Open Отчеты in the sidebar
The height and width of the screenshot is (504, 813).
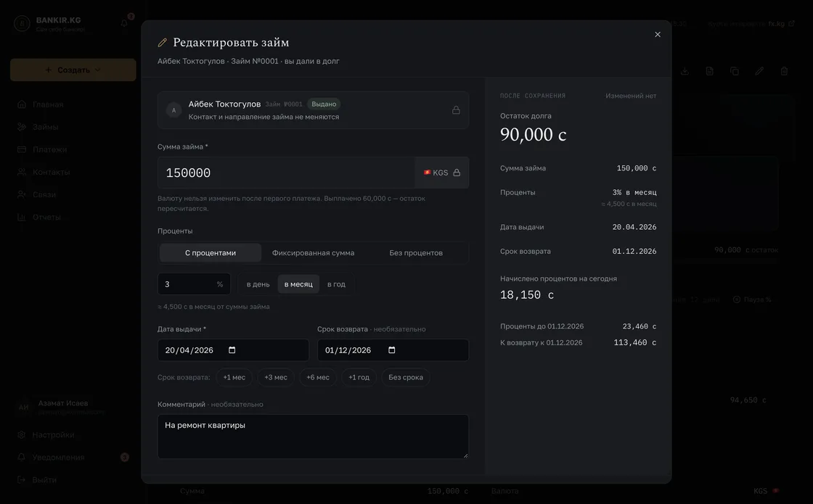click(73, 217)
